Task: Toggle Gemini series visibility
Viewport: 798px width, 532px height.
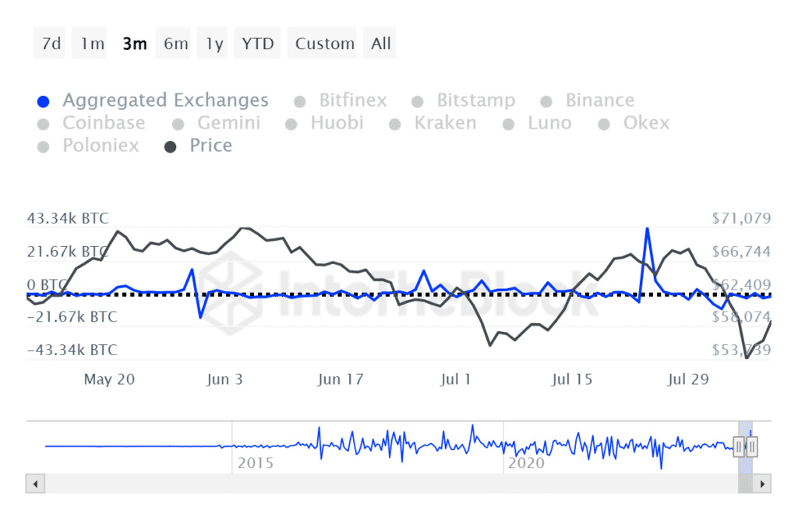Action: coord(217,123)
